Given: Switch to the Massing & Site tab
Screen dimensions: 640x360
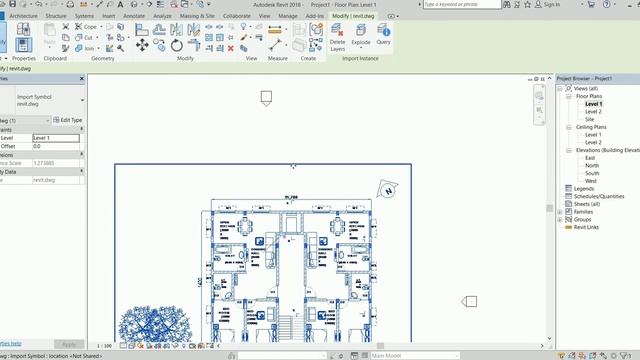Looking at the screenshot, I should [197, 16].
